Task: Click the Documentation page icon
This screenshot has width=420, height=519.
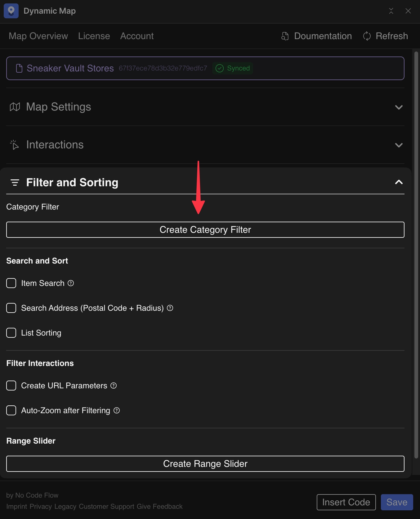Action: point(285,36)
